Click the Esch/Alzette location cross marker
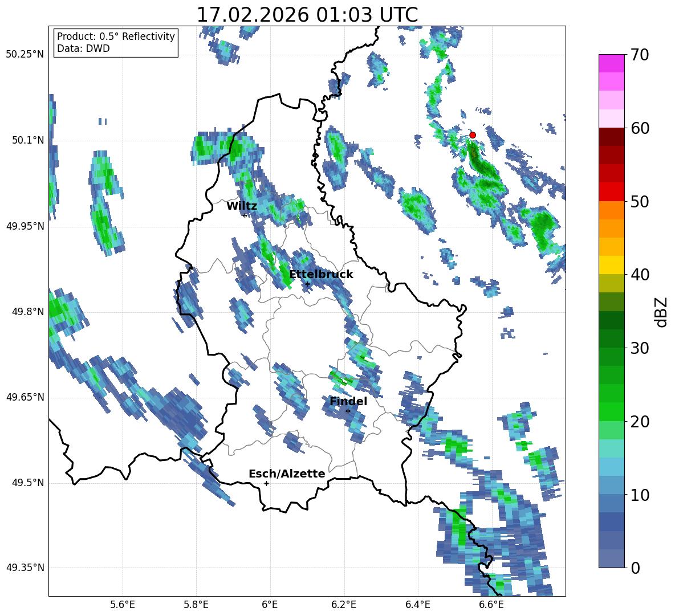675x616 pixels. [x=266, y=483]
